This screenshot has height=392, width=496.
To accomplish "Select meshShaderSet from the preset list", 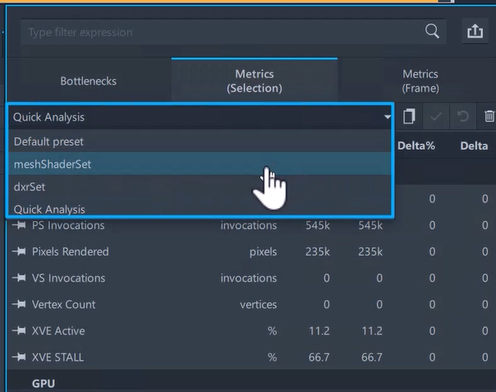I will 199,164.
